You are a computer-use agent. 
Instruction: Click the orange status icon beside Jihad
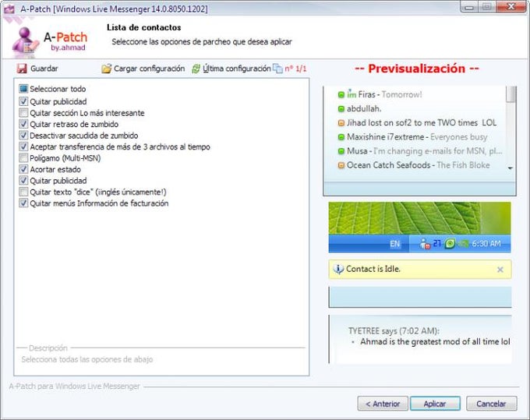click(341, 123)
